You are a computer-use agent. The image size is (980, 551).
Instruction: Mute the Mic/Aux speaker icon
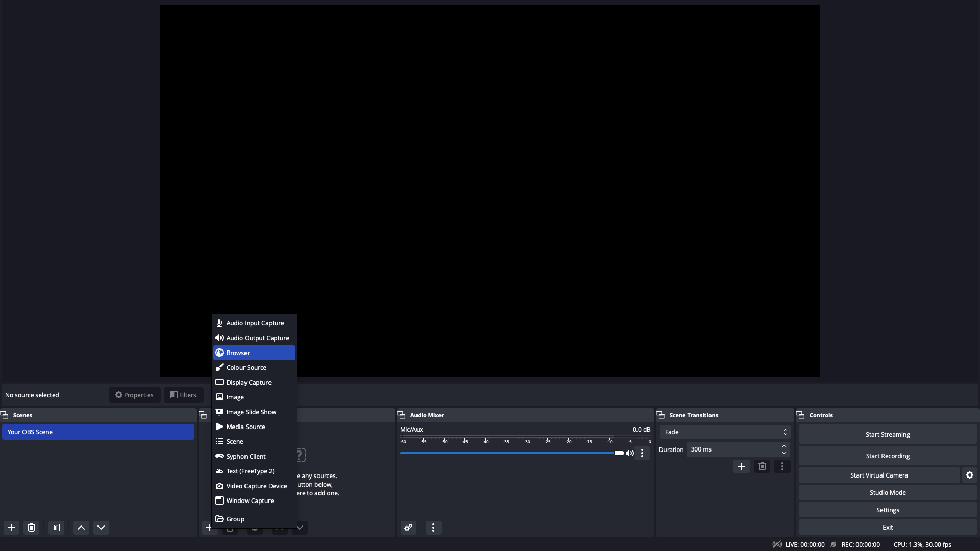click(x=630, y=453)
